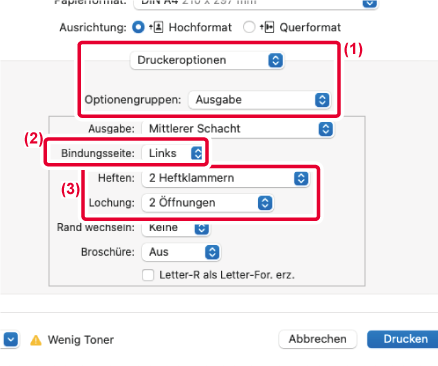Viewport: 438px width, 366px height.
Task: Open the Druckeroptionen popup menu
Action: 207,60
